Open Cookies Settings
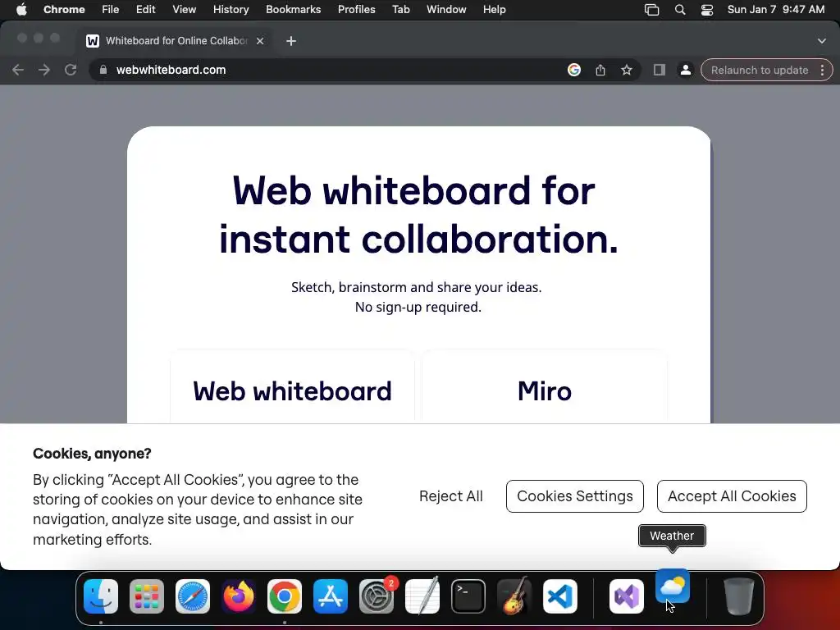Viewport: 840px width, 630px height. pyautogui.click(x=575, y=496)
